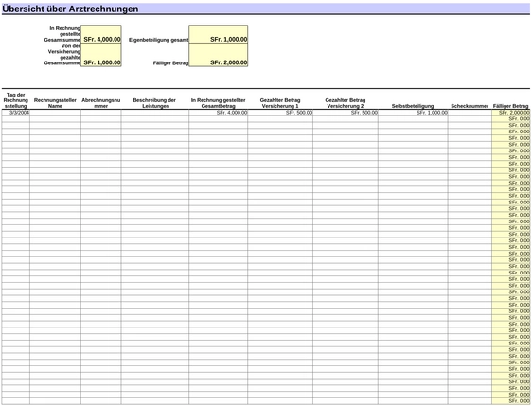The width and height of the screenshot is (532, 406).
Task: Select the Übersicht über Arztrechnungen title
Action: [x=70, y=9]
